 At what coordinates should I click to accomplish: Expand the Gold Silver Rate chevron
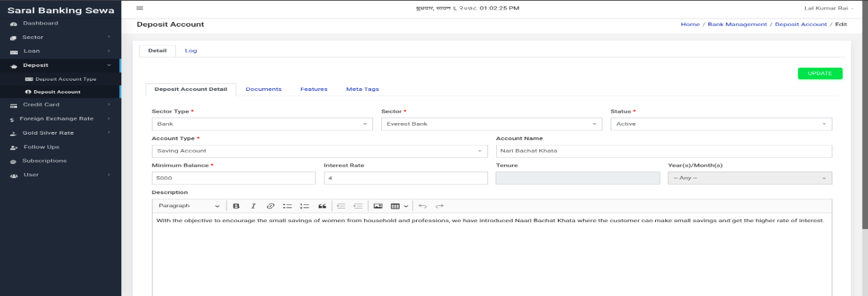click(109, 133)
